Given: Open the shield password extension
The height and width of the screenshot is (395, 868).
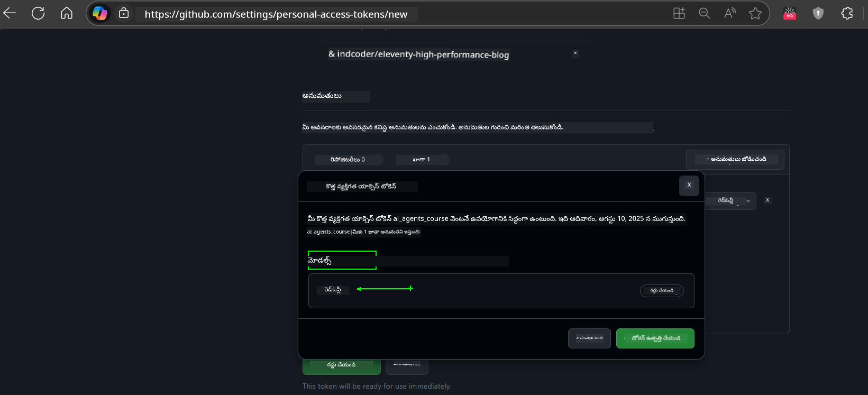Looking at the screenshot, I should (x=818, y=13).
